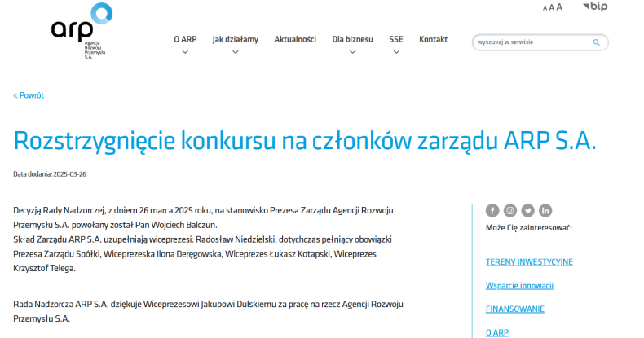
Task: Open the Wsparcie innowacji link
Action: pos(519,286)
